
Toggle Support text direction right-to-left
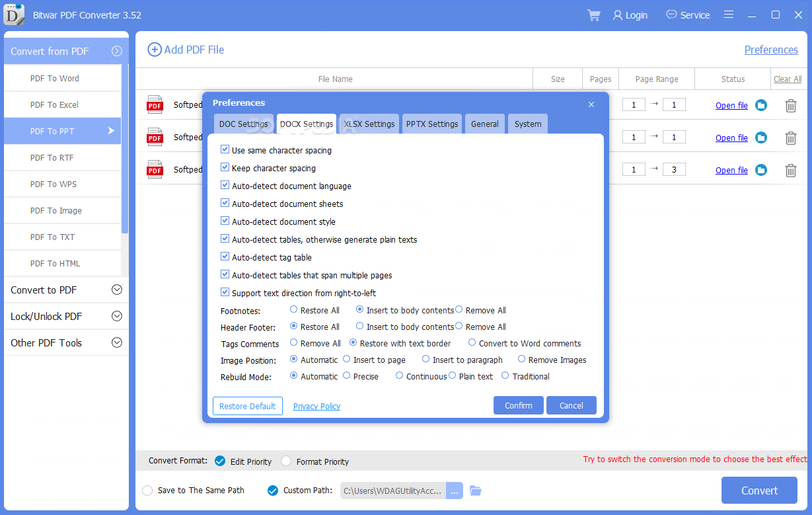tap(225, 293)
